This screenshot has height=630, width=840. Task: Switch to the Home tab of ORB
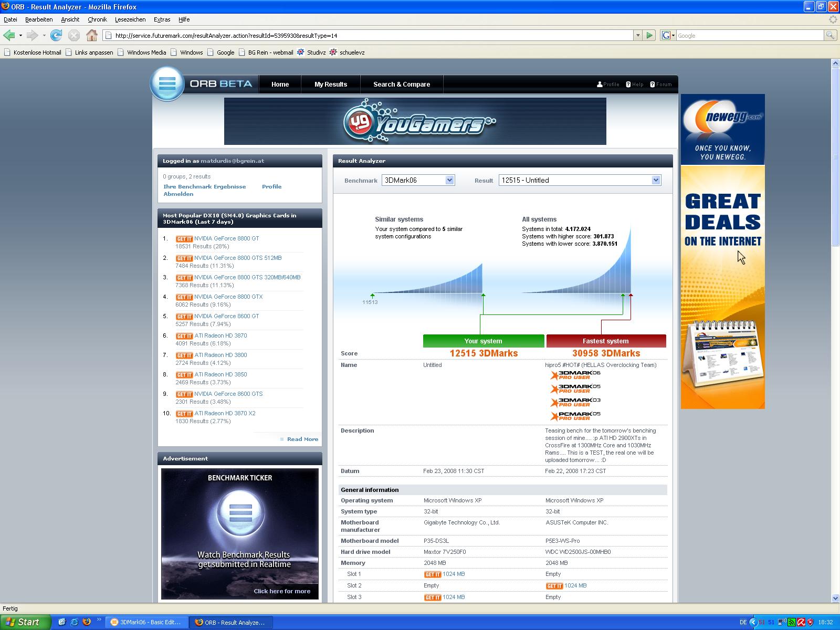pos(280,84)
